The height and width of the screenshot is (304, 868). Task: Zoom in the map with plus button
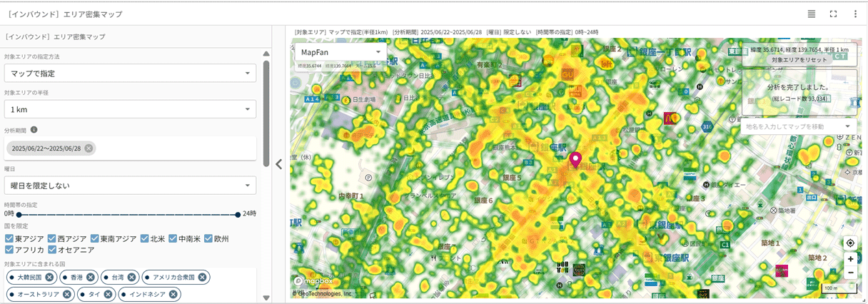point(850,259)
